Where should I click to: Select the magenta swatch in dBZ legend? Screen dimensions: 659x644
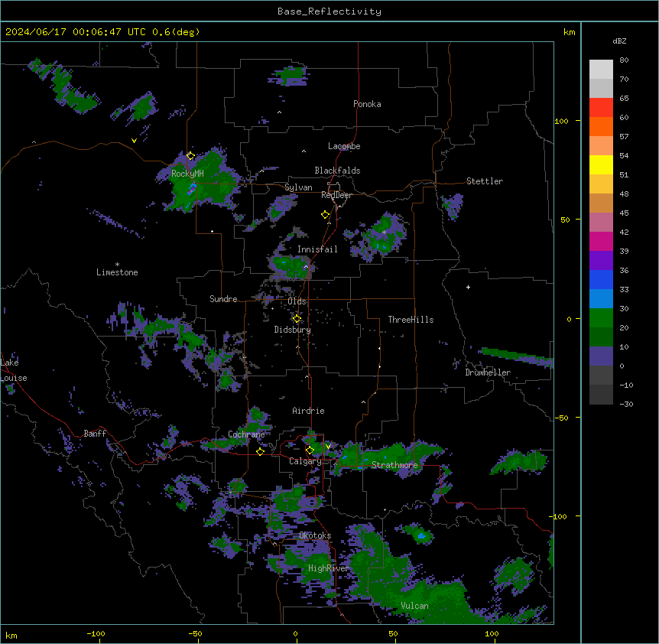point(601,241)
